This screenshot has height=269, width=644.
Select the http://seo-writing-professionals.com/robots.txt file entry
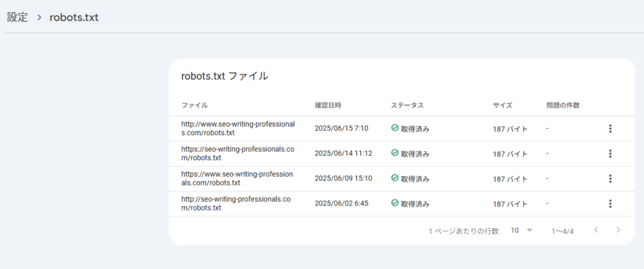pos(236,204)
